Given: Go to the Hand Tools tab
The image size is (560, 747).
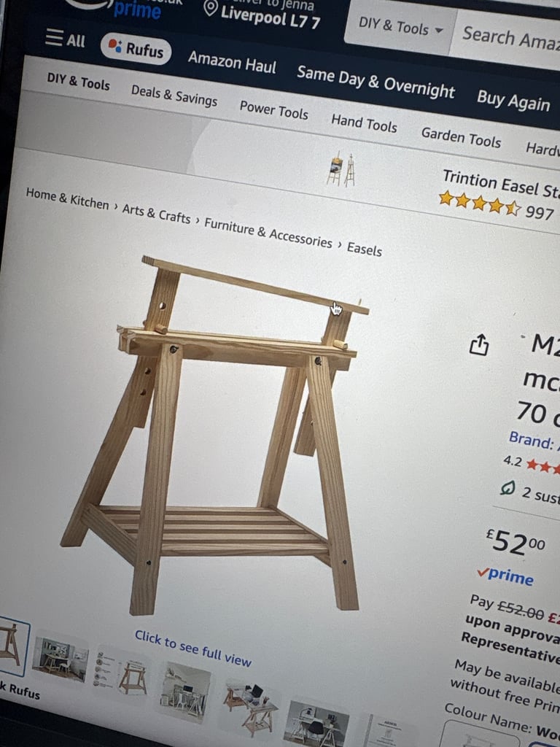Looking at the screenshot, I should click(364, 123).
